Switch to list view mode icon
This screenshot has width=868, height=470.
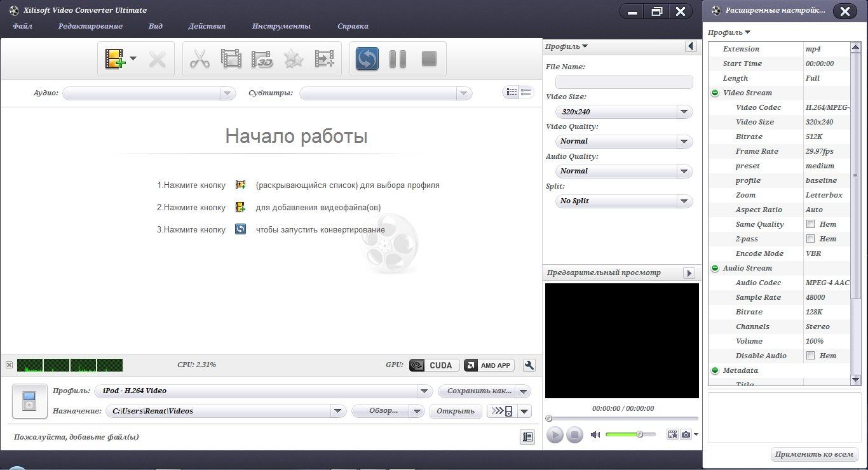click(511, 92)
